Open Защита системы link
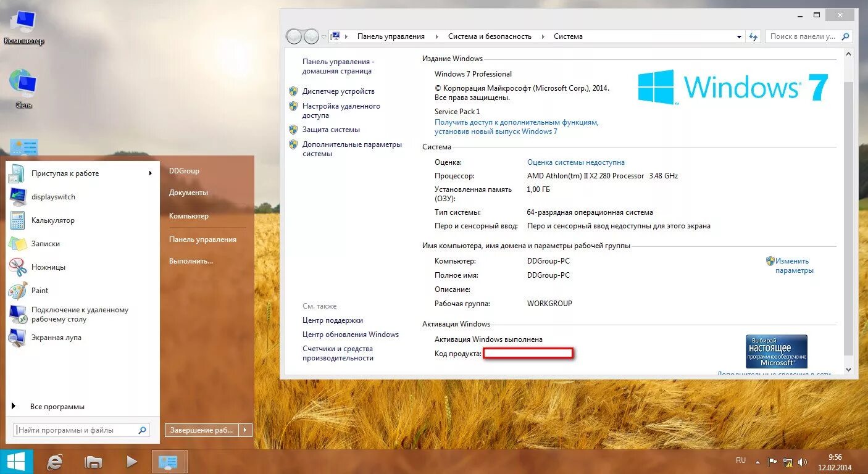868x474 pixels. tap(331, 130)
